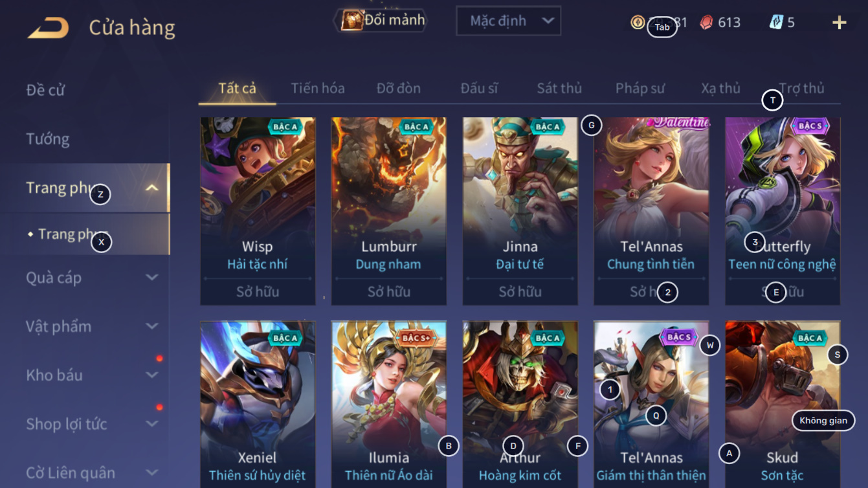Viewport: 868px width, 488px height.
Task: Select the Pháp sư filter tab
Action: pyautogui.click(x=640, y=88)
